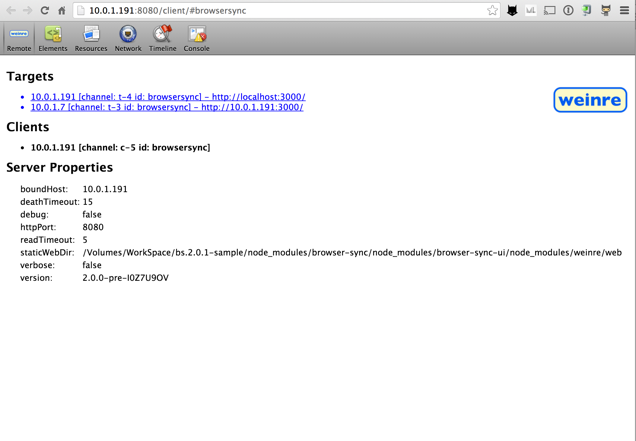Open the Timeline panel

click(162, 37)
